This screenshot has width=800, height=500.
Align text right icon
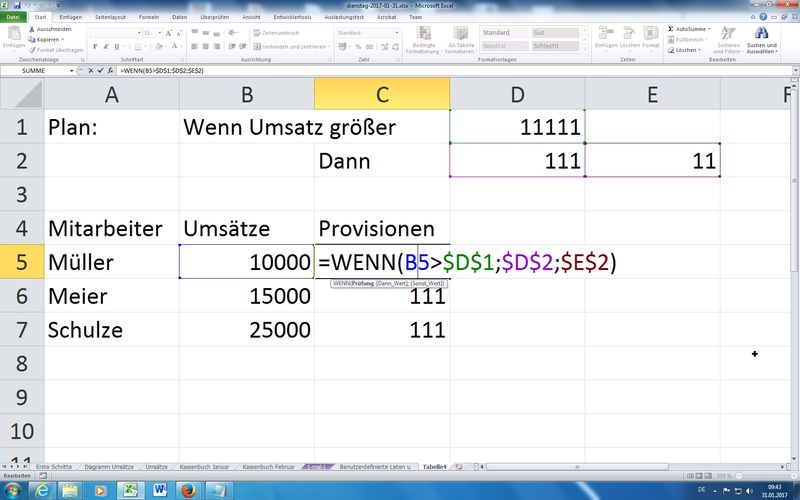coord(217,47)
